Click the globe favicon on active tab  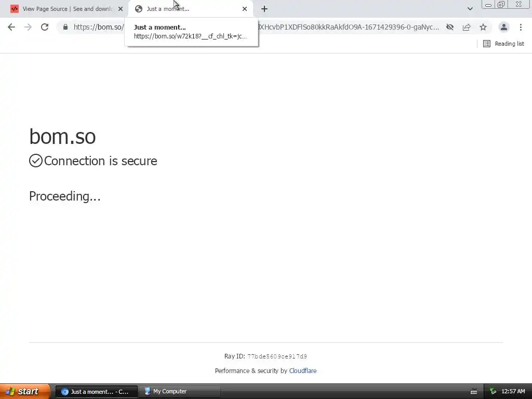138,9
